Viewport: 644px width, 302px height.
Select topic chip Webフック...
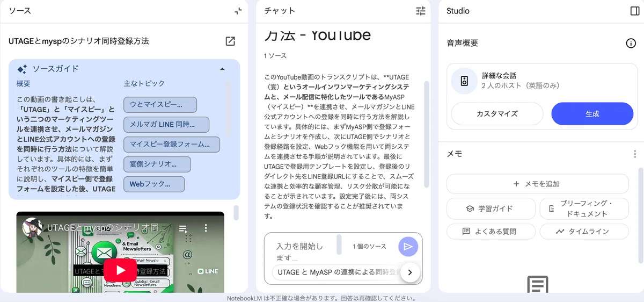[x=154, y=184]
